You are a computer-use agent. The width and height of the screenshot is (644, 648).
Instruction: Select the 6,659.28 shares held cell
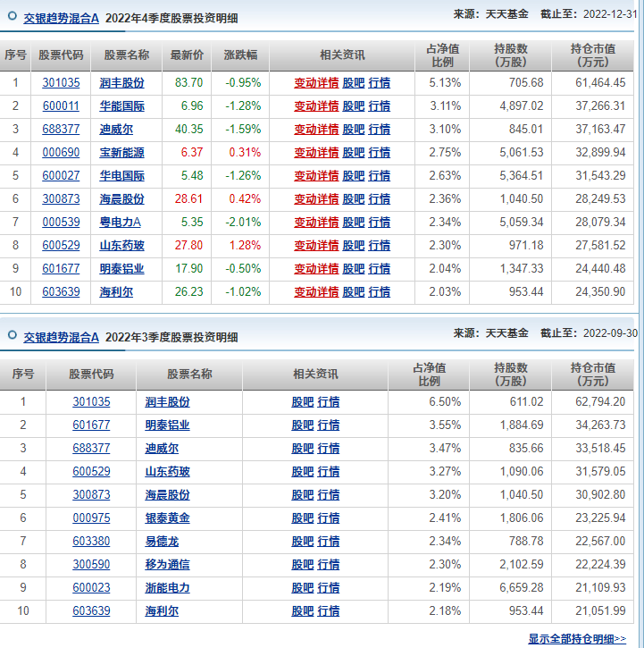click(510, 587)
